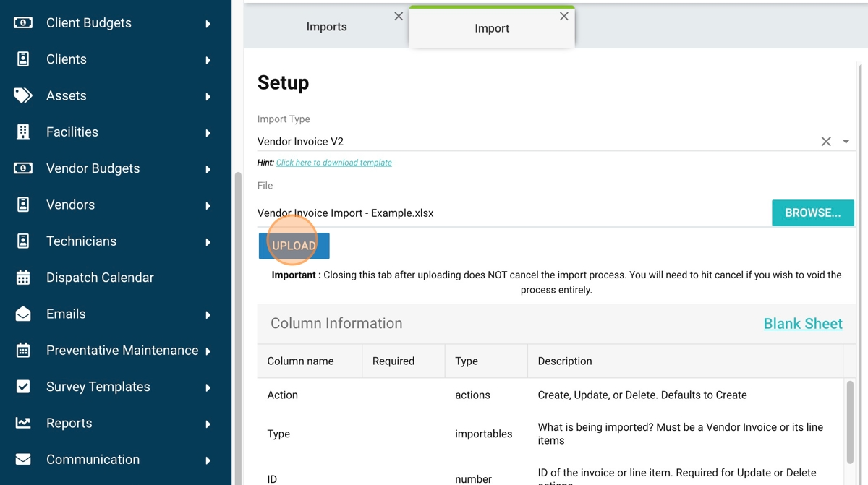Click the column information table scrollbar
Viewport: 868px width, 485px height.
click(x=850, y=421)
